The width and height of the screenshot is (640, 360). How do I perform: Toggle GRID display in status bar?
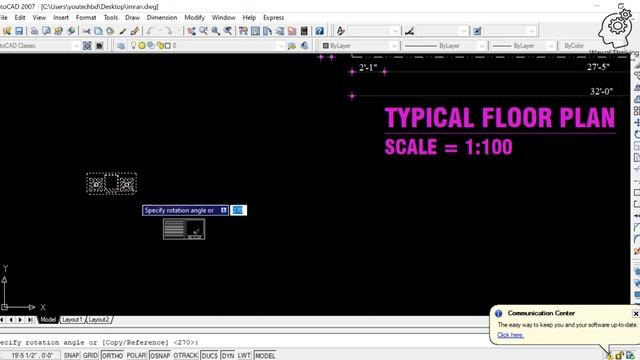(90, 356)
